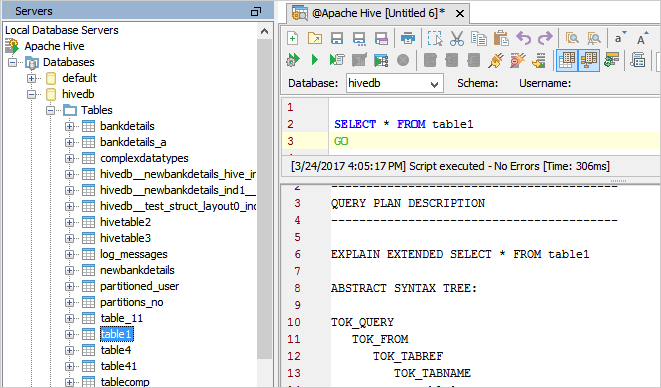Convert text to lowercase icon
661x388 pixels.
[x=620, y=38]
